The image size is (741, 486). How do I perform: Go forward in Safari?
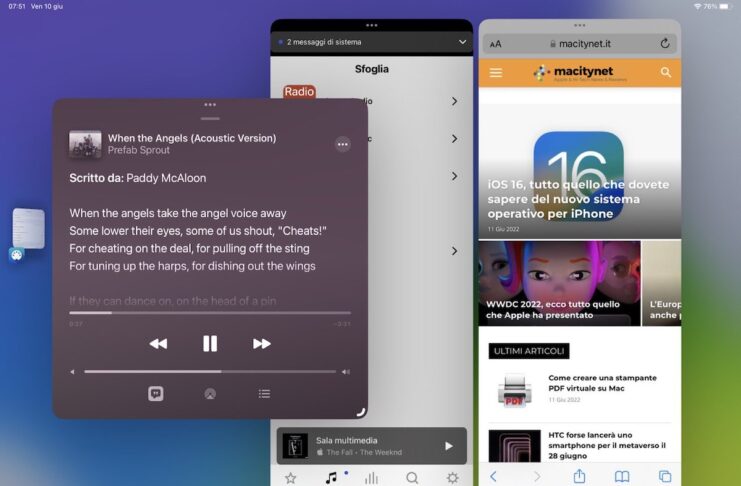click(x=537, y=476)
